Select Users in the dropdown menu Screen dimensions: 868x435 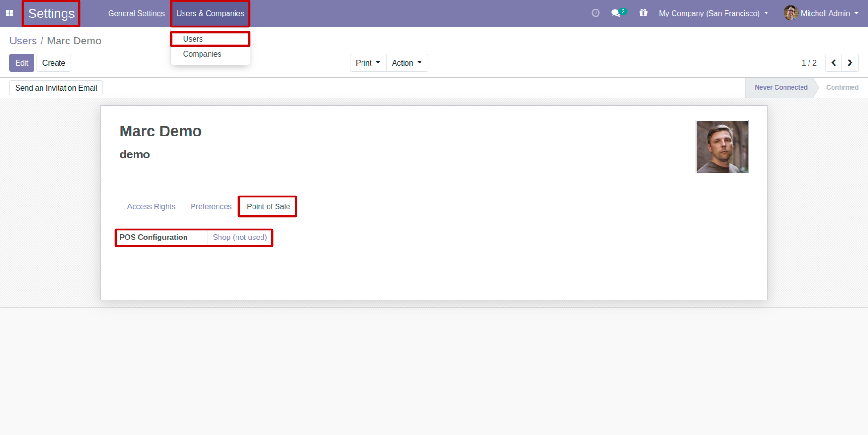pyautogui.click(x=210, y=39)
